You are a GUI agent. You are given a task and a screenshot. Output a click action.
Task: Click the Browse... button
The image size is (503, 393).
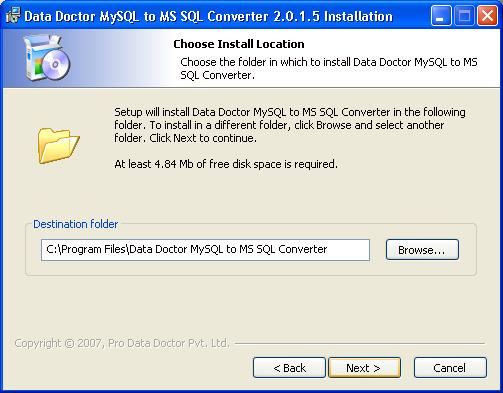[422, 249]
